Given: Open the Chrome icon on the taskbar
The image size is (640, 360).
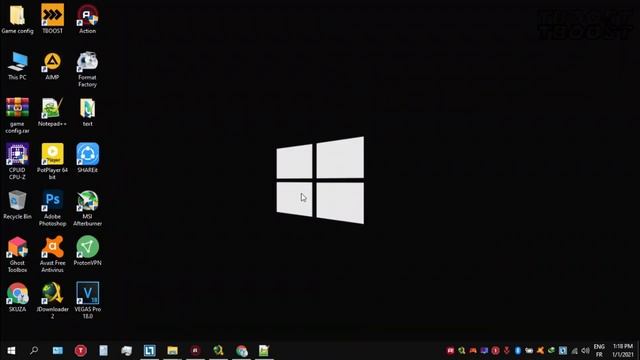Looking at the screenshot, I should [x=241, y=351].
